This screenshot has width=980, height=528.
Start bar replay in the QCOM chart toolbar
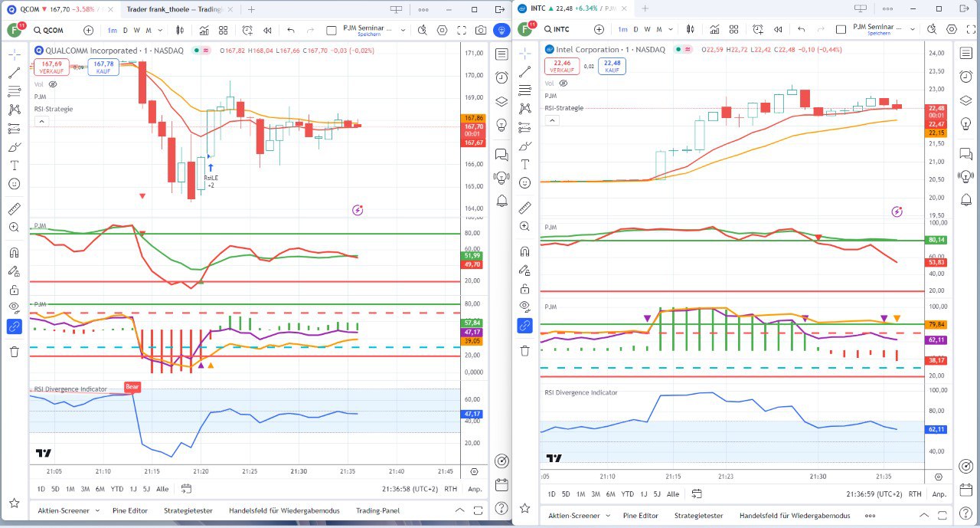(x=268, y=31)
